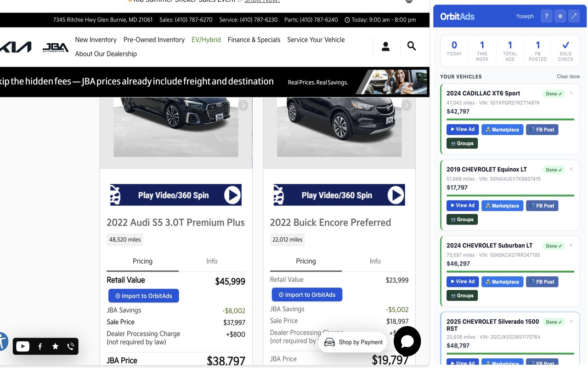Create FB Post for Chevrolet Suburban LT
This screenshot has height=368, width=588.
pos(542,282)
